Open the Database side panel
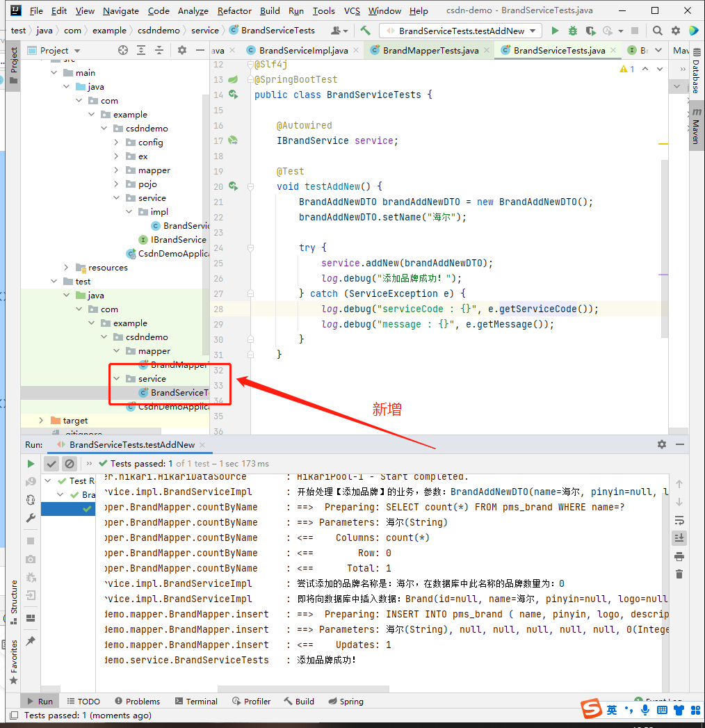 (x=697, y=72)
